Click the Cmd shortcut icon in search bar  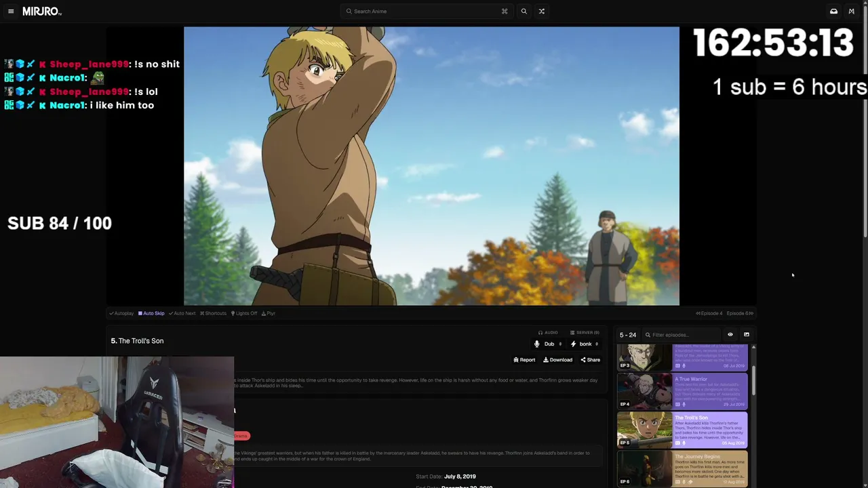click(x=505, y=12)
